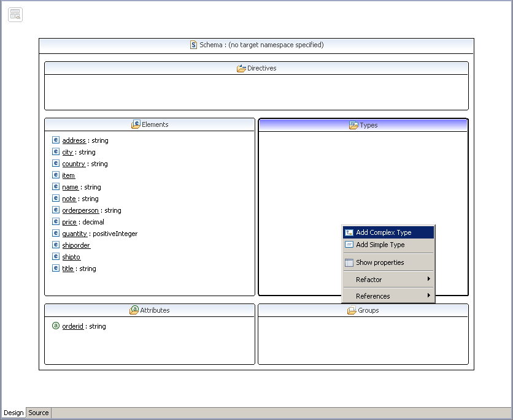The image size is (513, 420).
Task: Open the Refactor submenu
Action: [388, 280]
